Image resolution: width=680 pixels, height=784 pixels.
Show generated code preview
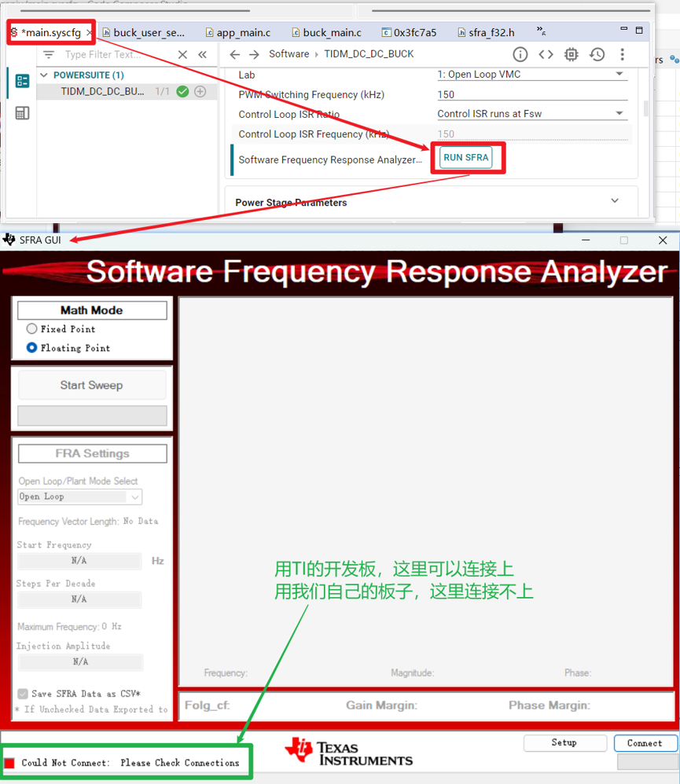(546, 54)
